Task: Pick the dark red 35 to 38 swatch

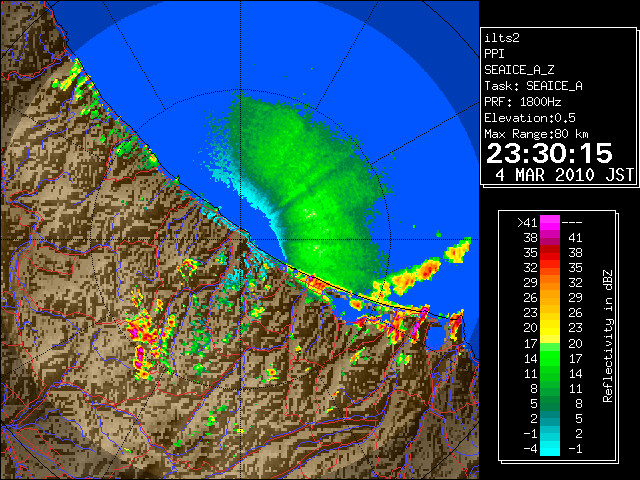Action: [550, 253]
